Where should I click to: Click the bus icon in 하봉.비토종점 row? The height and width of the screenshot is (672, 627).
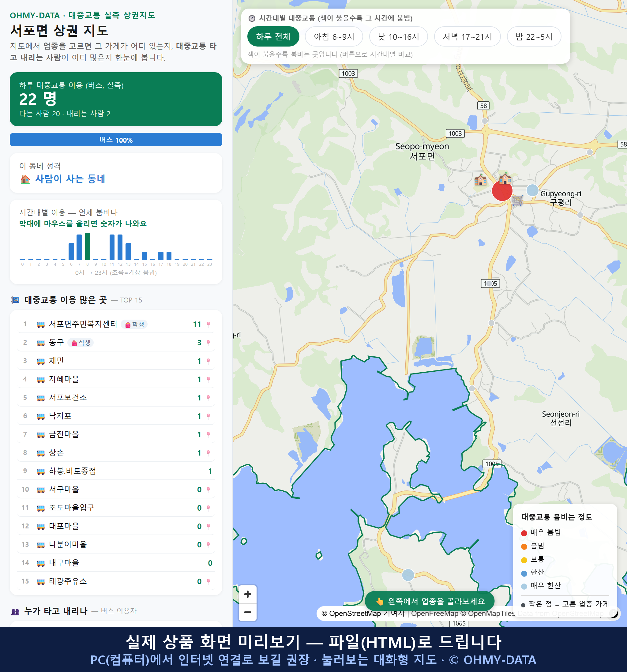tap(40, 471)
